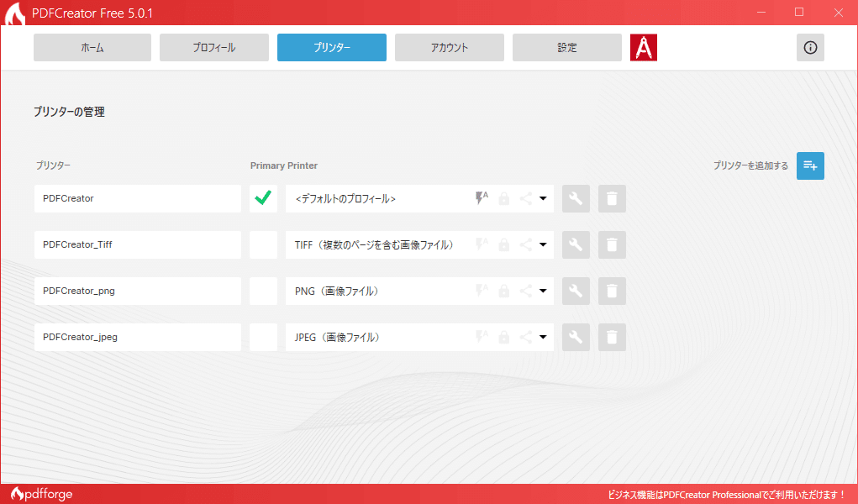Click the share icon in PDFCreator_Tiff row
The width and height of the screenshot is (858, 504).
click(525, 244)
